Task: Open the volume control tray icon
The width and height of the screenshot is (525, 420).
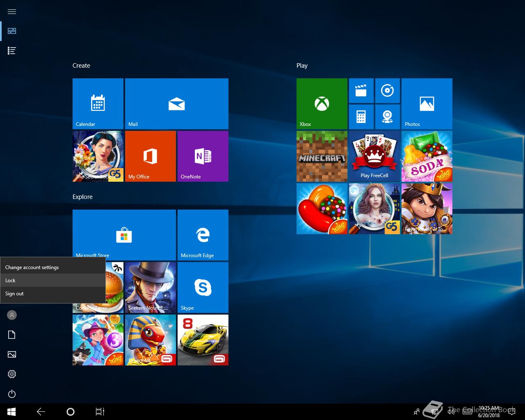Action: [451, 412]
